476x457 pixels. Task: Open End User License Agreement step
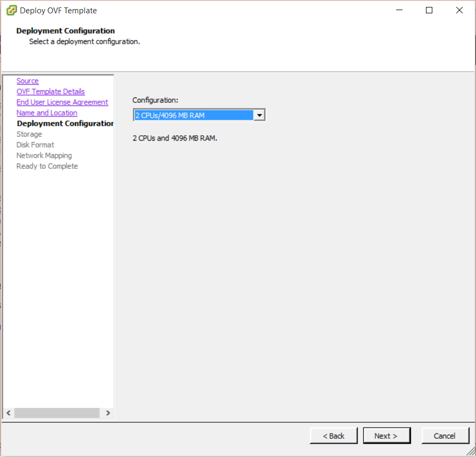tap(62, 102)
